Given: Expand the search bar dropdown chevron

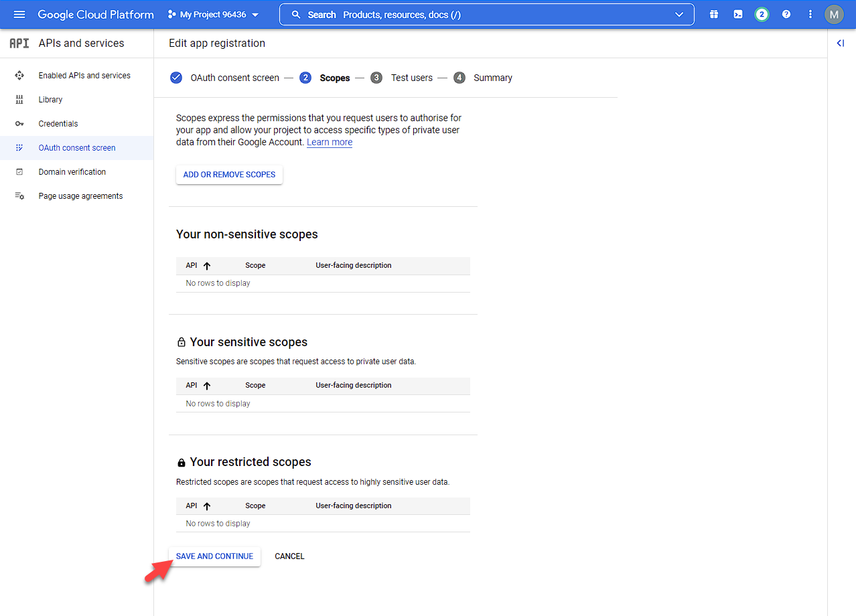Looking at the screenshot, I should pyautogui.click(x=680, y=15).
